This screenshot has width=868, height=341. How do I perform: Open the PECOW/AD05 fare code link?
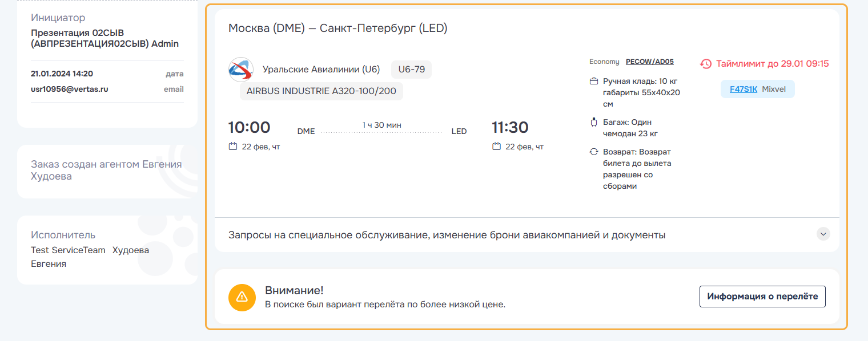click(650, 62)
